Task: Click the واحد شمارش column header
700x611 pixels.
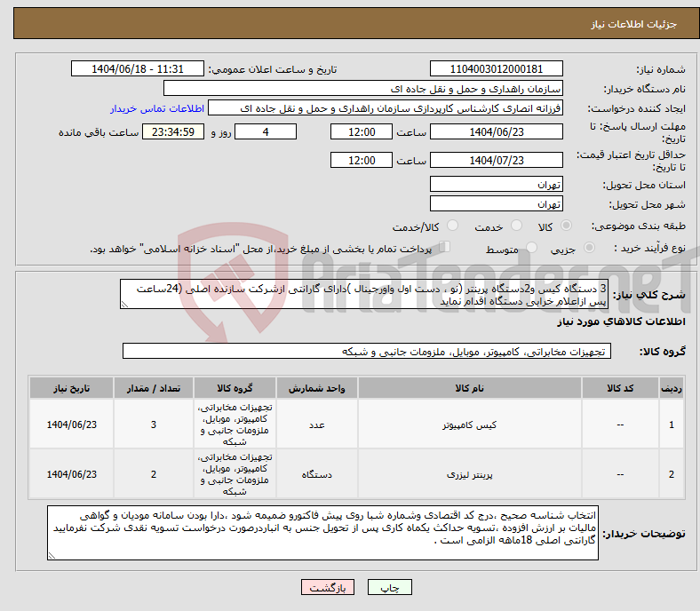Action: pos(316,388)
